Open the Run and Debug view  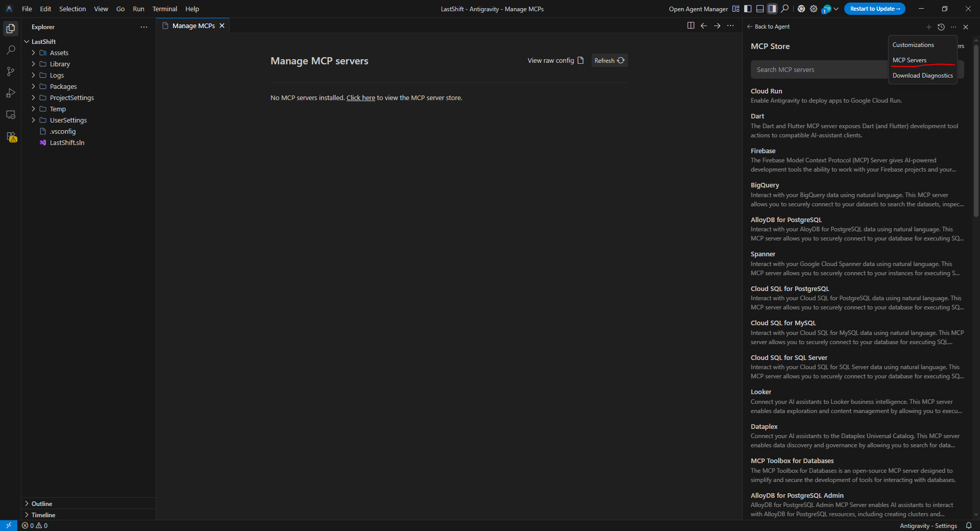coord(11,93)
